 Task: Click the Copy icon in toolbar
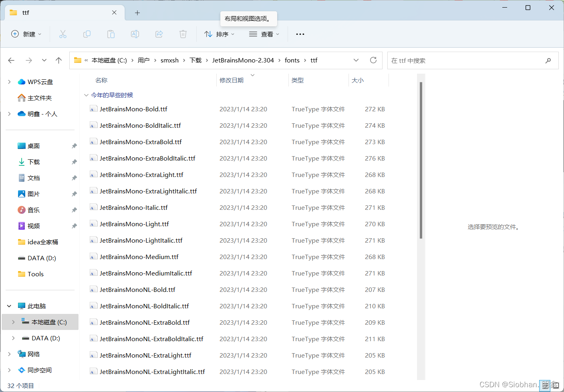point(87,34)
